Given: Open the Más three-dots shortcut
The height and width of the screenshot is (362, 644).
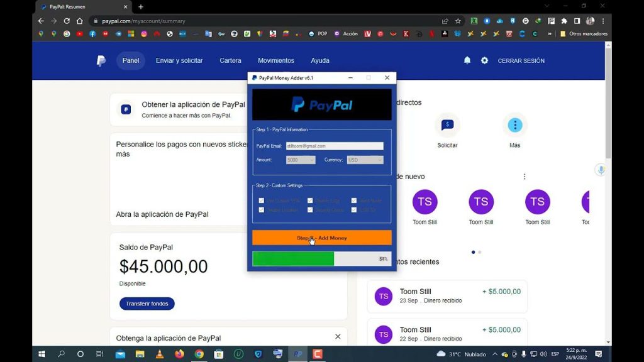Looking at the screenshot, I should pos(515,125).
